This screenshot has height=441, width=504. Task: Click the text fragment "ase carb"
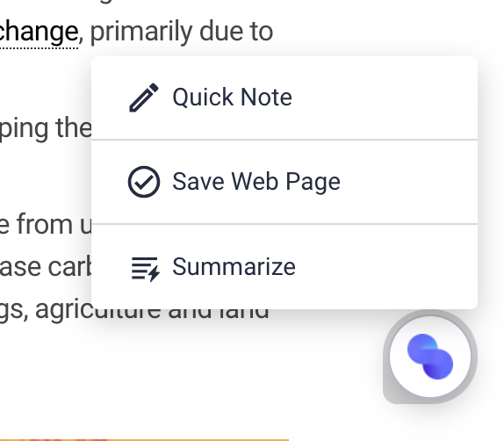[46, 267]
